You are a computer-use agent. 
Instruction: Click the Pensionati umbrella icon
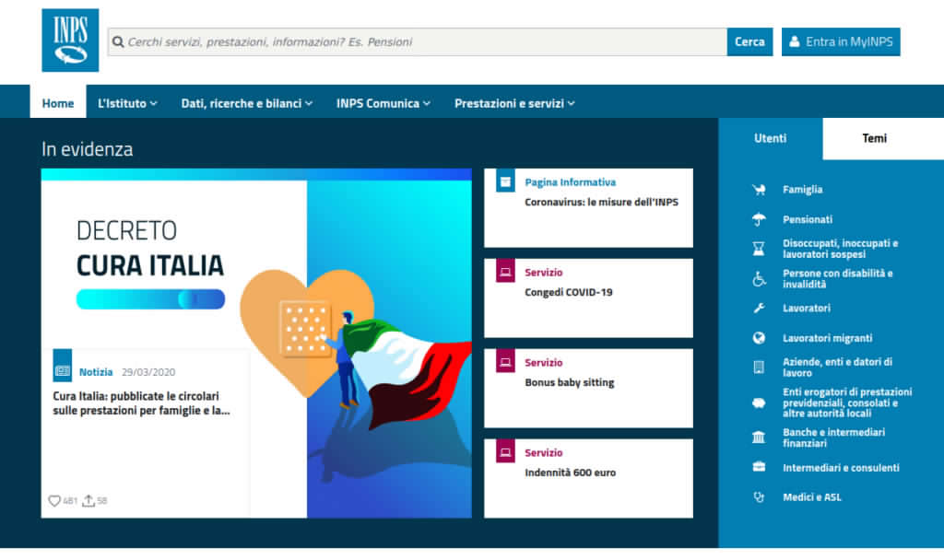pos(759,219)
